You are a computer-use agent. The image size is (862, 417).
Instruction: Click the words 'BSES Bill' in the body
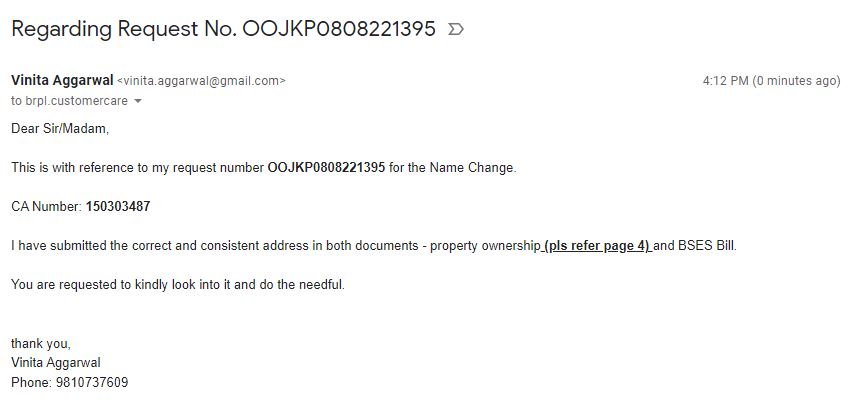[706, 246]
